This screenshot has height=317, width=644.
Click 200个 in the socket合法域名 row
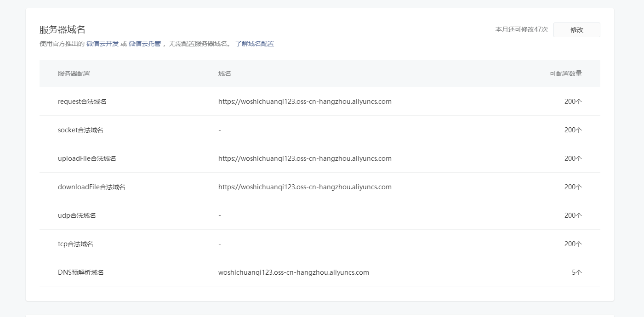[x=573, y=130]
